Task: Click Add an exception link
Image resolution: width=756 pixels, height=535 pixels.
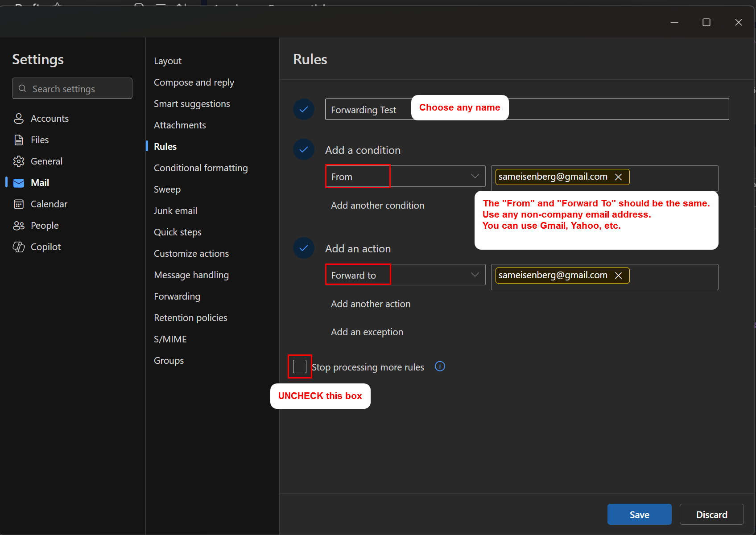Action: [367, 332]
